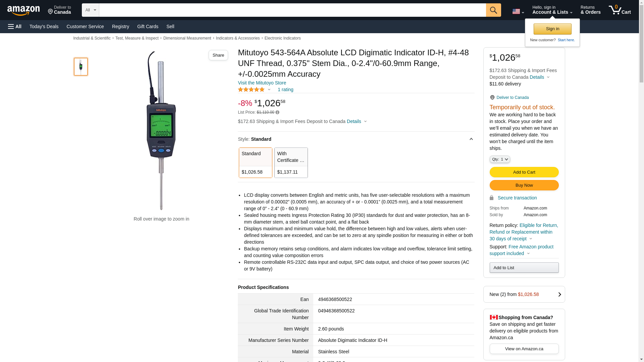Go to Gift Cards menu item
Screen dimensions: 644x362
pos(148,26)
